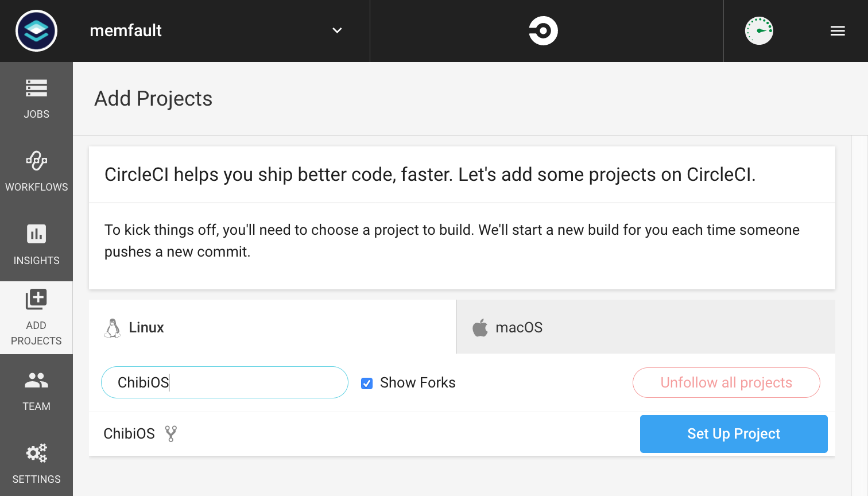Open the Insights chart icon
The image size is (868, 496).
click(36, 234)
